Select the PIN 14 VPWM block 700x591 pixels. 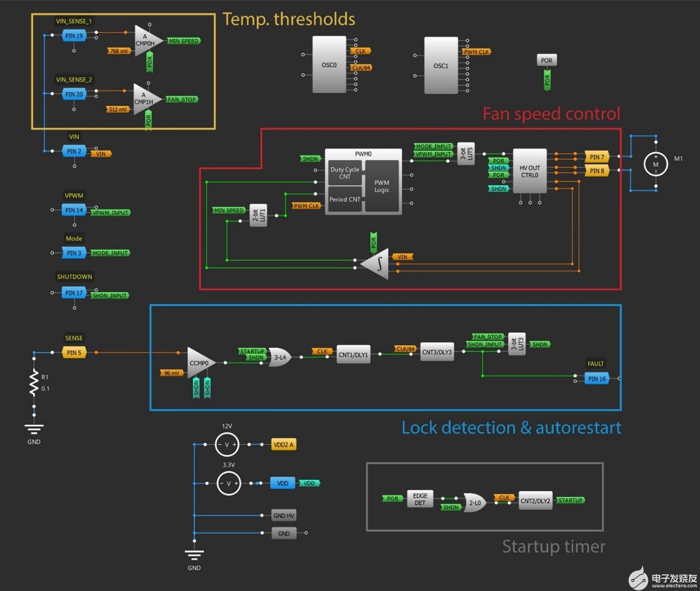(74, 210)
